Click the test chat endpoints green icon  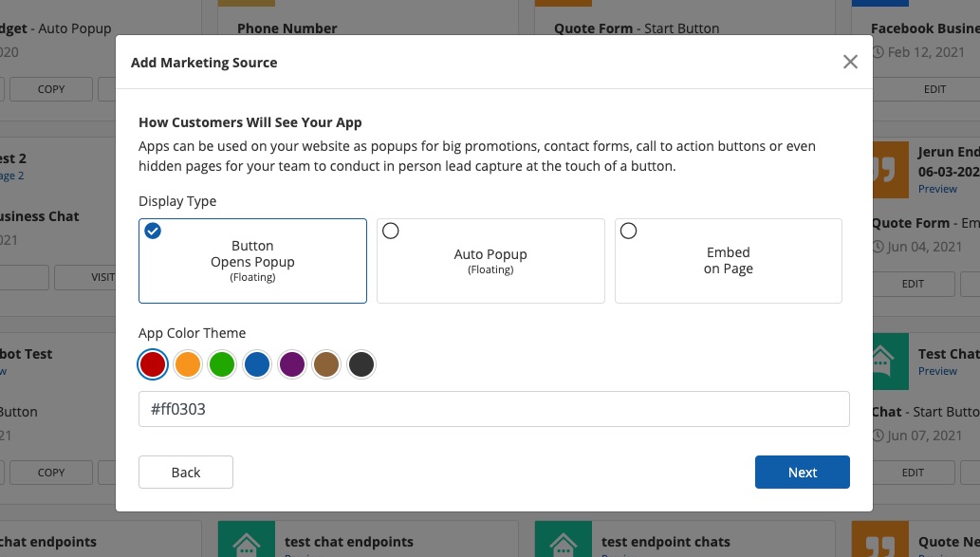coord(246,543)
